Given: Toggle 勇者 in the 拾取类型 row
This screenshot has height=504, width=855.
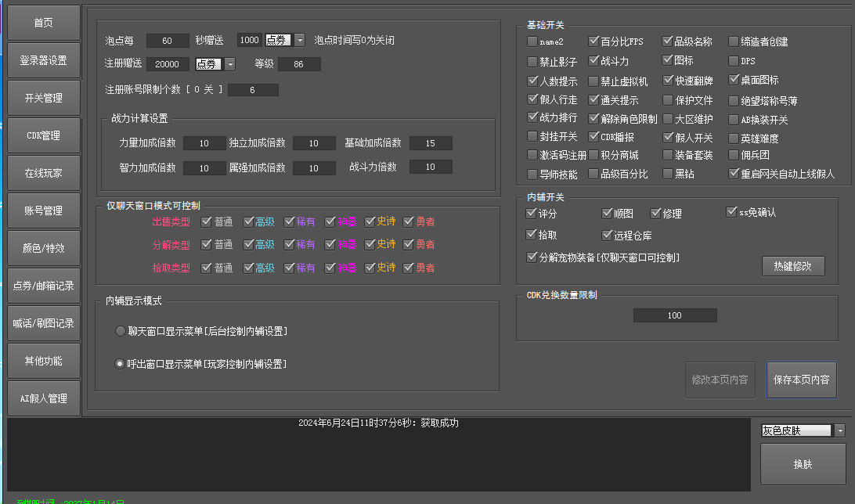Looking at the screenshot, I should point(409,268).
